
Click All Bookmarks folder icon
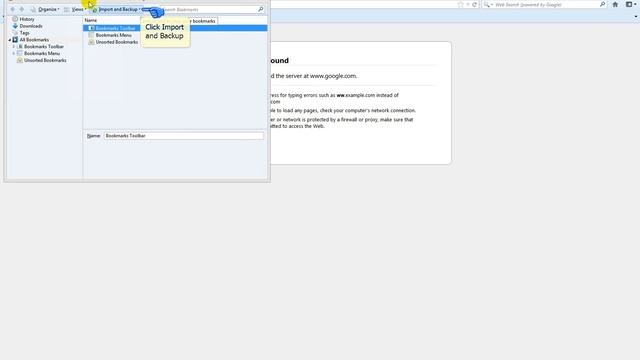(x=15, y=40)
